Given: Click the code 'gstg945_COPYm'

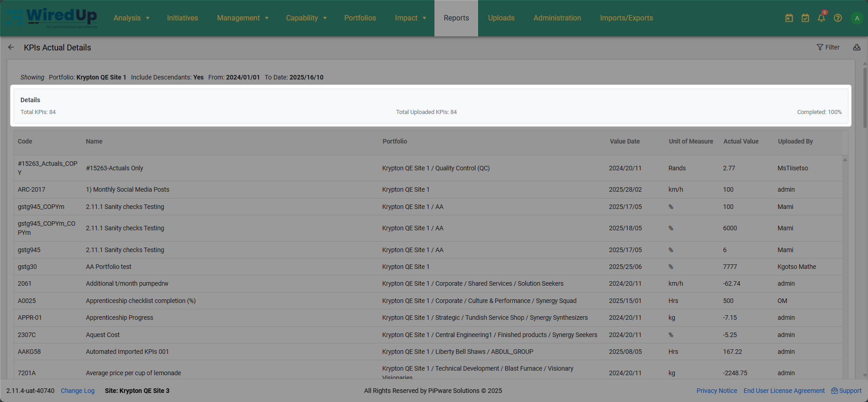Looking at the screenshot, I should [41, 207].
